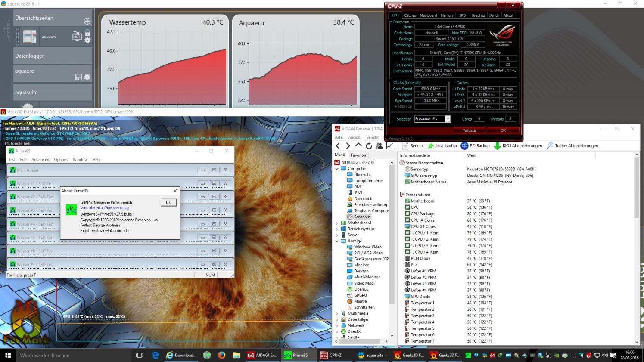Click the Validate button in CPU-Z
The image size is (644, 362).
click(x=469, y=130)
